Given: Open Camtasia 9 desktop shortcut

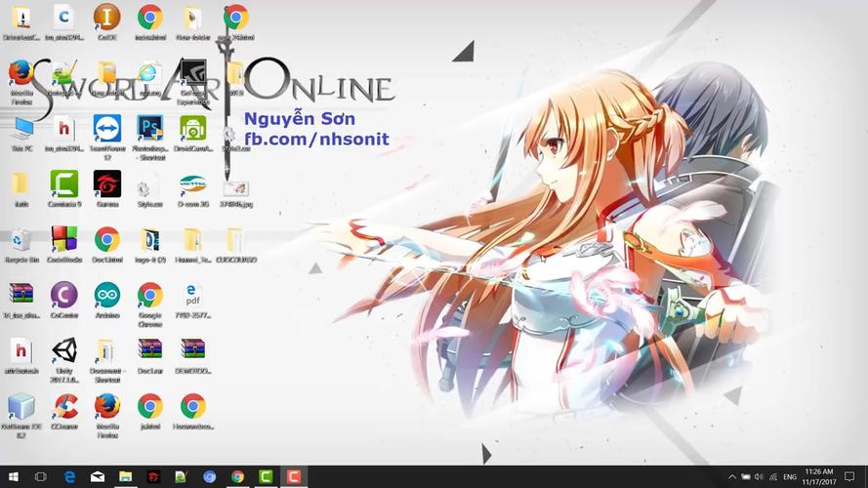Looking at the screenshot, I should [64, 183].
